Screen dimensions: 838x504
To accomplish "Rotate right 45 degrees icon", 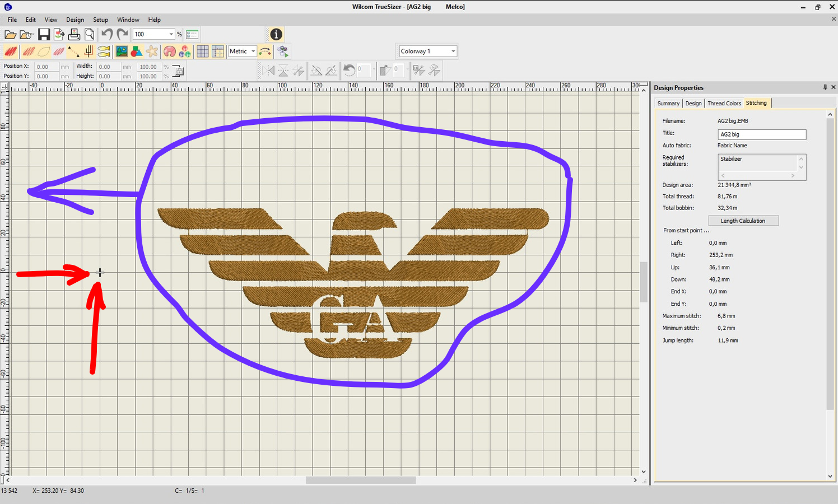I will point(332,71).
